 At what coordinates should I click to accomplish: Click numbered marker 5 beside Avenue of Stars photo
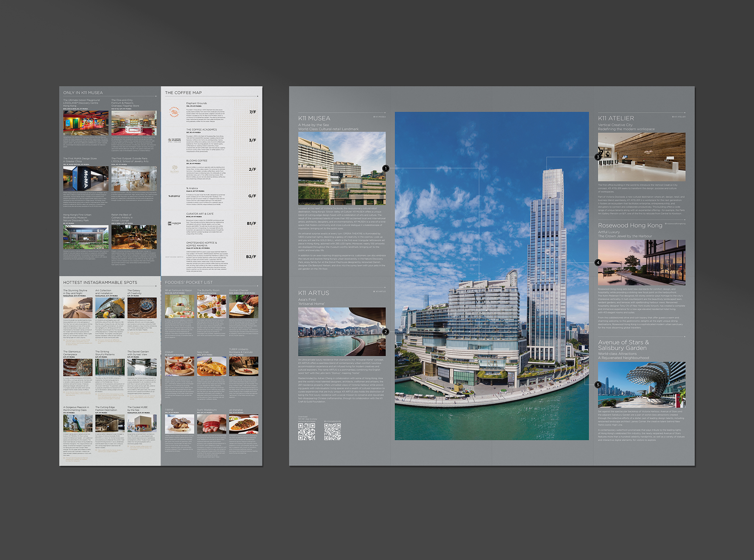(x=598, y=385)
